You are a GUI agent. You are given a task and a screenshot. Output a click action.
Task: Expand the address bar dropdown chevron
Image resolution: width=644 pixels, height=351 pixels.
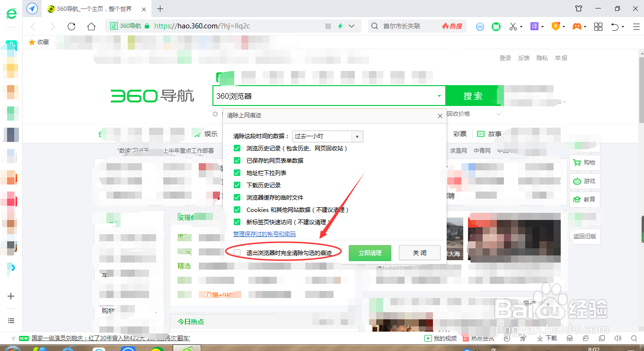pyautogui.click(x=352, y=26)
